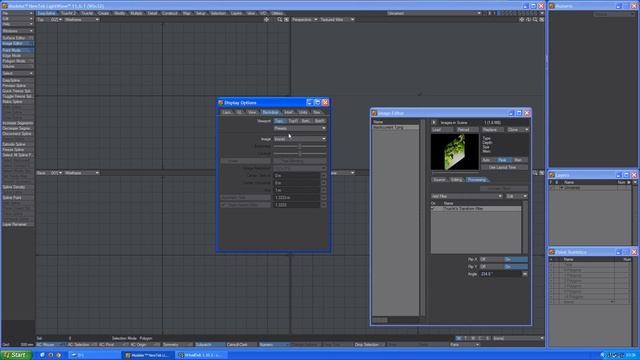Open the Wireframe mode dropdown of the Top viewport
Viewport: 640px width, 360px height.
pos(81,20)
